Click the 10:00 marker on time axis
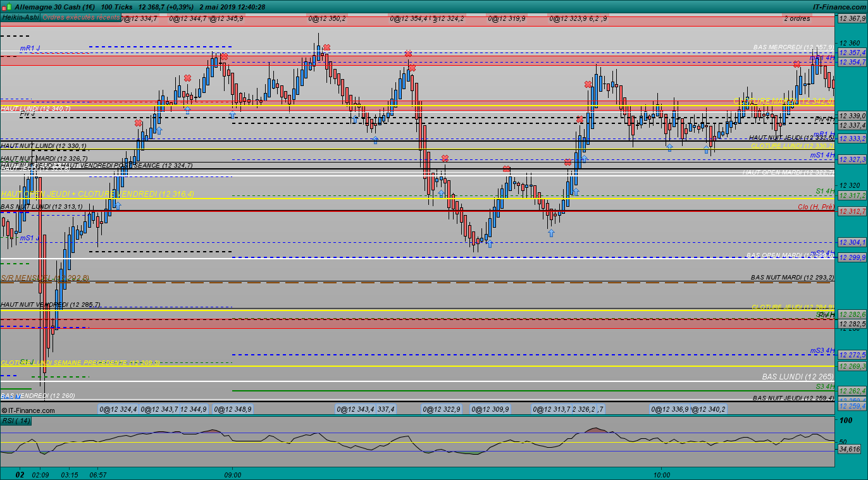Image resolution: width=868 pixels, height=480 pixels. (x=661, y=474)
